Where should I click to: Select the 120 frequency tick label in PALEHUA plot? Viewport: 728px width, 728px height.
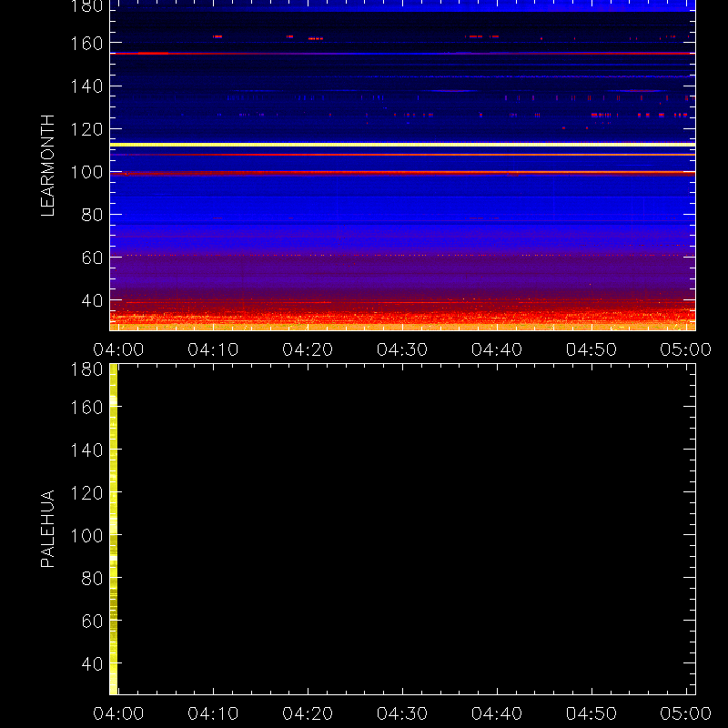(x=86, y=493)
